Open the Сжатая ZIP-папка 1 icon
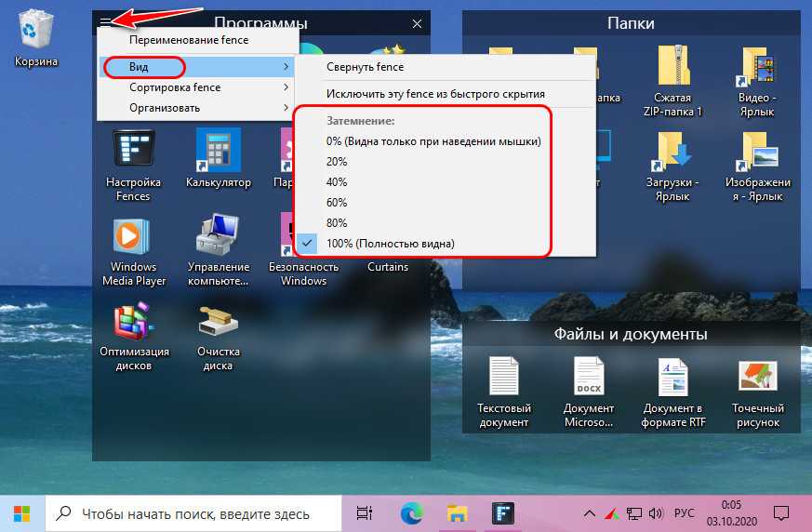 click(x=672, y=80)
